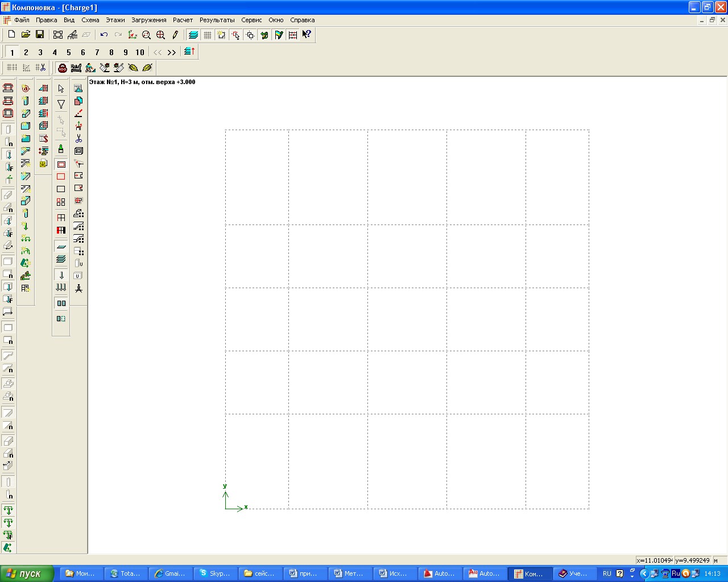Click the stacked teal planes icon
The image size is (728, 582).
pos(61,259)
